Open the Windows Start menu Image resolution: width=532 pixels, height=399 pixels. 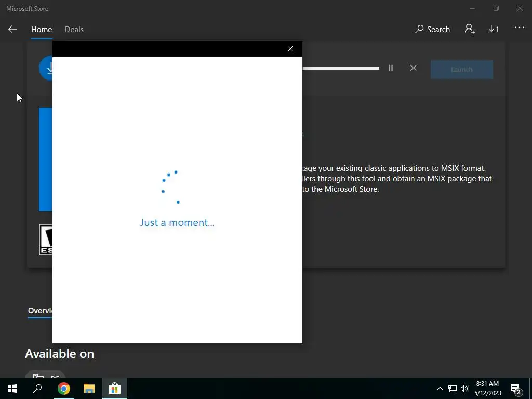click(x=12, y=389)
